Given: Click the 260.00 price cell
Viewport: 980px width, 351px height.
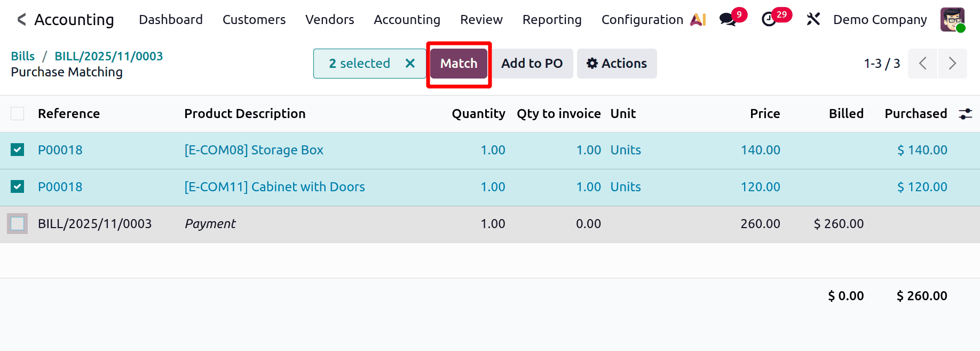Looking at the screenshot, I should point(761,224).
